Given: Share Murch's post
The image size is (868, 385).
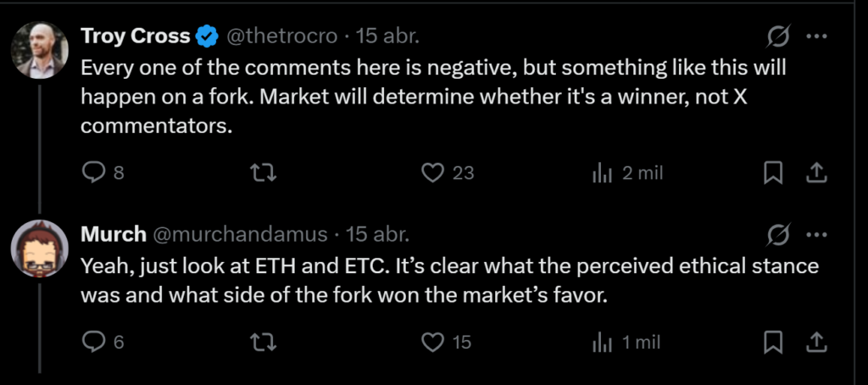Looking at the screenshot, I should (x=815, y=342).
